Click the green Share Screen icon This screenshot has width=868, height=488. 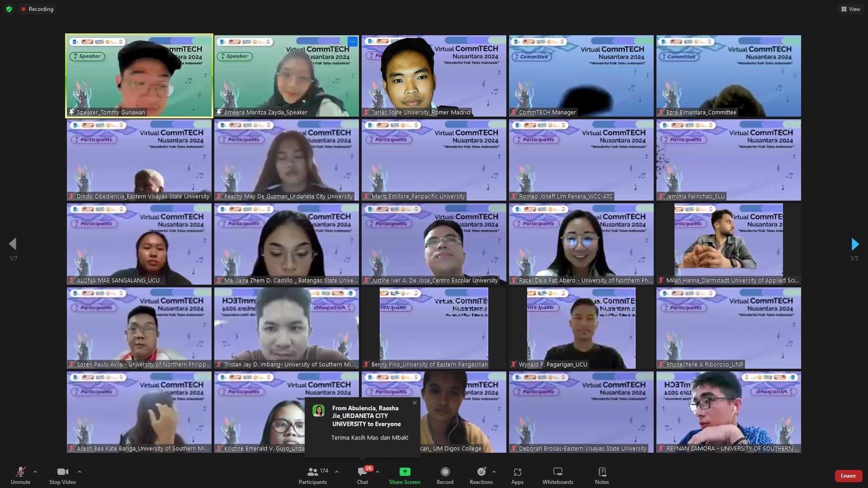pyautogui.click(x=405, y=472)
